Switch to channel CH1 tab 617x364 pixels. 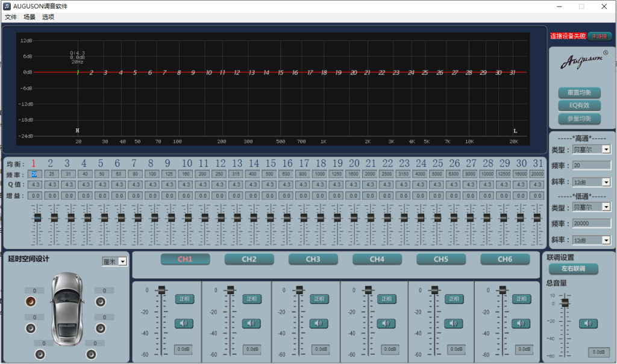click(x=185, y=259)
